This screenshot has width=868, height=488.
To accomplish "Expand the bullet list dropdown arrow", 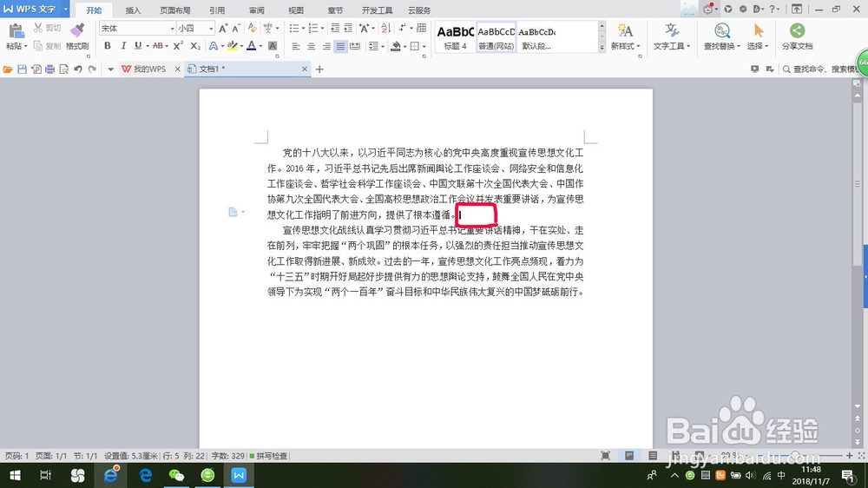I will [303, 29].
